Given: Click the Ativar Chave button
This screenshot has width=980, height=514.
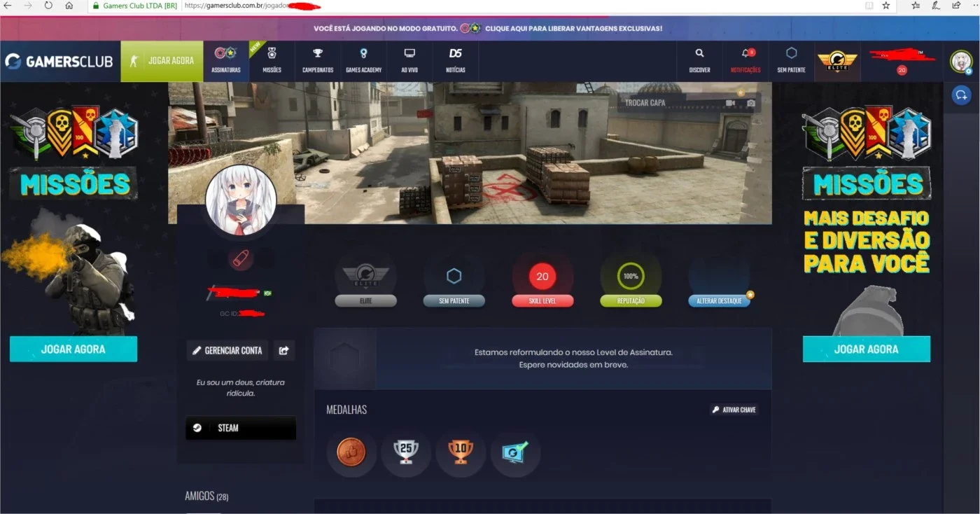Looking at the screenshot, I should (x=734, y=410).
